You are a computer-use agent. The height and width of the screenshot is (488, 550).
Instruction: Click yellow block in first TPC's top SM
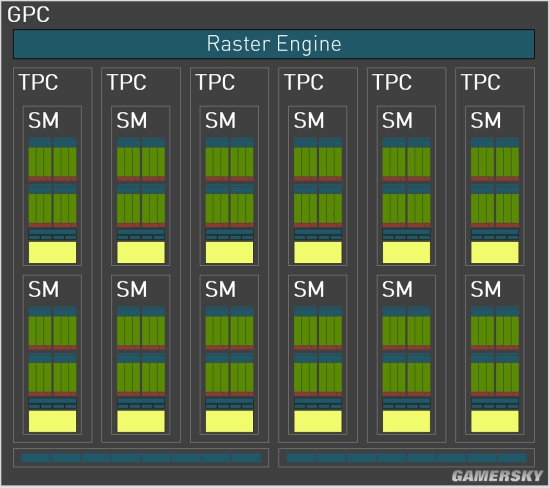(x=52, y=252)
